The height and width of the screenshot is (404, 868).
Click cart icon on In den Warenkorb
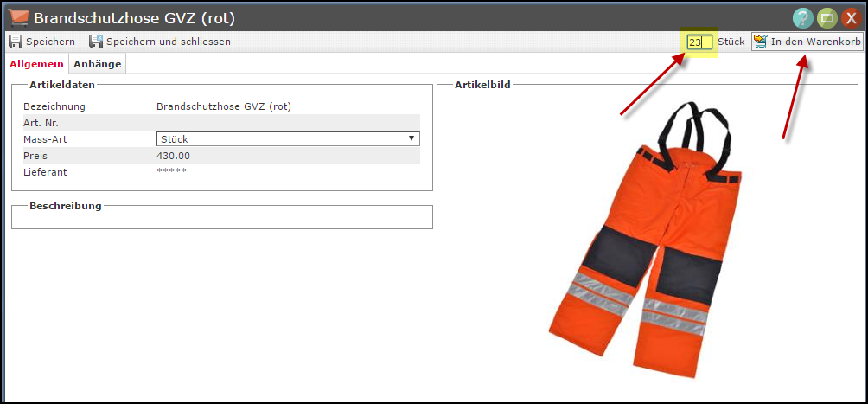[760, 42]
